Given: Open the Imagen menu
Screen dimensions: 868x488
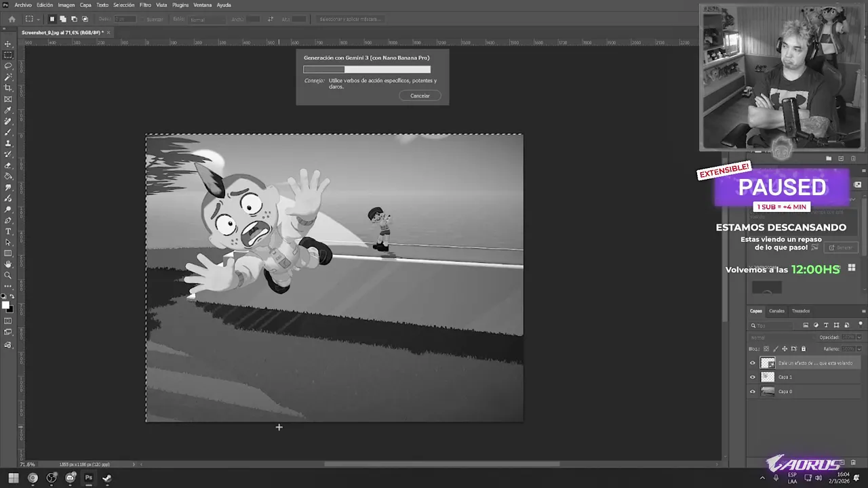Looking at the screenshot, I should click(66, 5).
